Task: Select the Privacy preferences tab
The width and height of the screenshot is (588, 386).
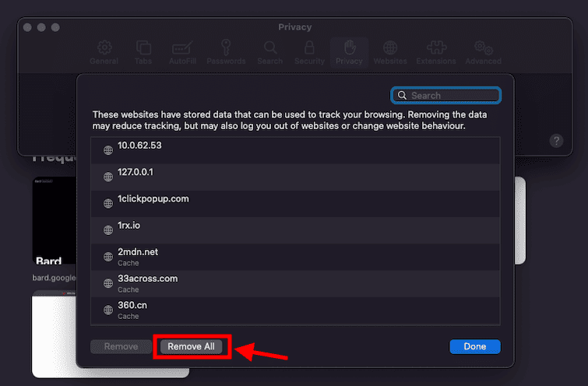Action: pos(349,52)
